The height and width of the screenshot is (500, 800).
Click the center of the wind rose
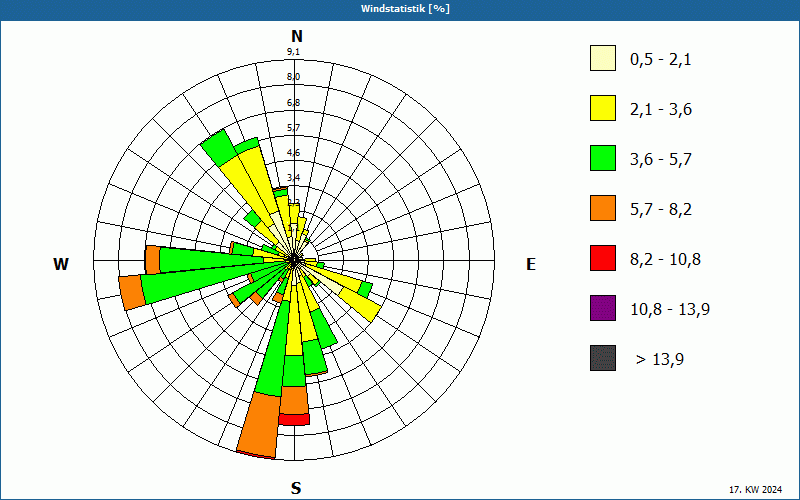coord(294,260)
